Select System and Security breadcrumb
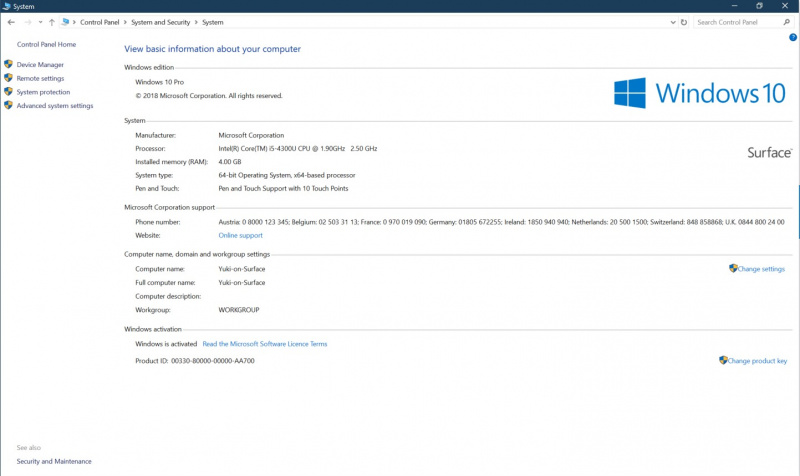800x476 pixels. [x=160, y=22]
